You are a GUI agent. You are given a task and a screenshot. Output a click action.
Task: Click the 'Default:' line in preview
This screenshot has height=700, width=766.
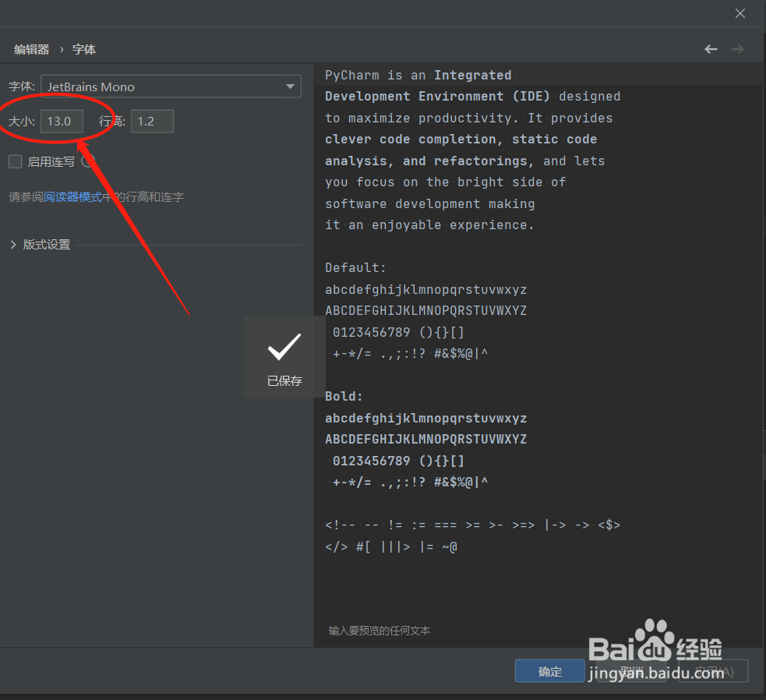tap(355, 268)
